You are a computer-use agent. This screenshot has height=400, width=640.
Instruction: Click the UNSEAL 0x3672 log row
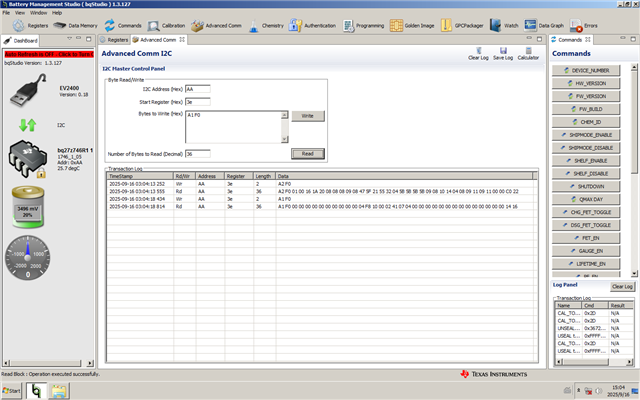594,328
